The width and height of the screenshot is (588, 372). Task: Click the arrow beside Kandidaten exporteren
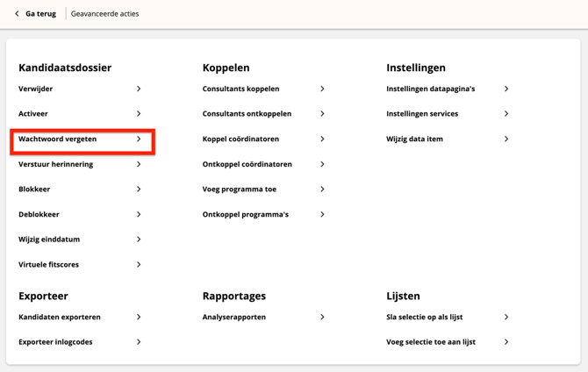click(139, 317)
